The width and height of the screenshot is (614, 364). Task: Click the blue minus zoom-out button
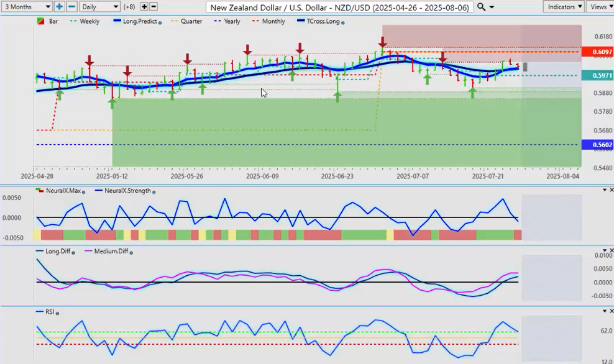71,7
